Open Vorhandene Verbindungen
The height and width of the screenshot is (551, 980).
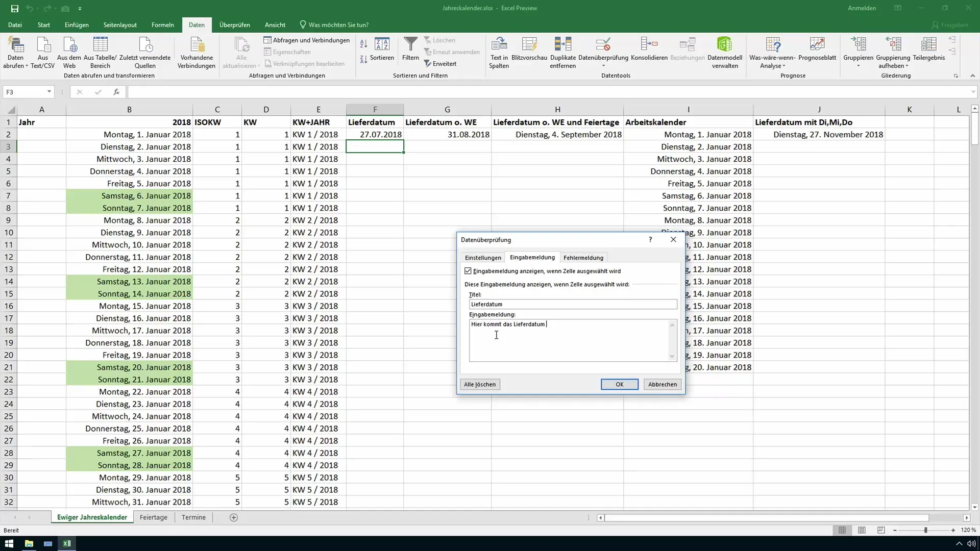point(197,53)
